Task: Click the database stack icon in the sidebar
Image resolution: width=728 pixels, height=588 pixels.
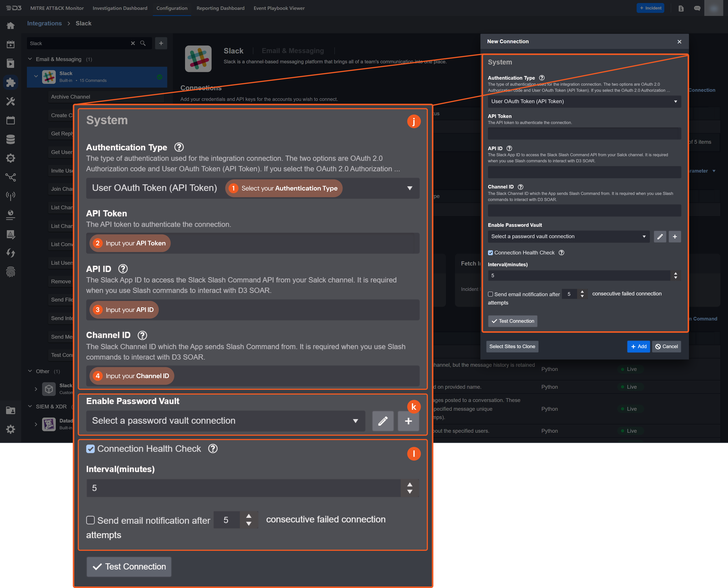Action: (10, 139)
